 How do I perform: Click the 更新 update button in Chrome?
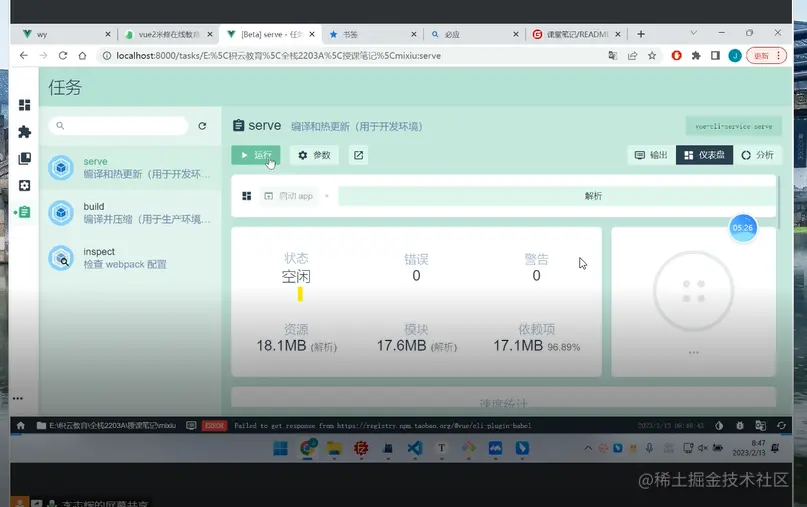(766, 56)
